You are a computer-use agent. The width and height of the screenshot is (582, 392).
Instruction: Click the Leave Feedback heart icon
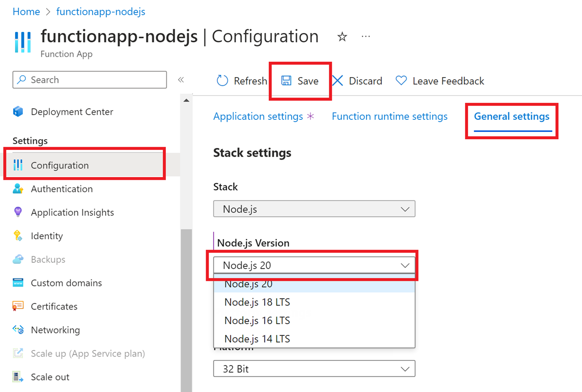(401, 81)
